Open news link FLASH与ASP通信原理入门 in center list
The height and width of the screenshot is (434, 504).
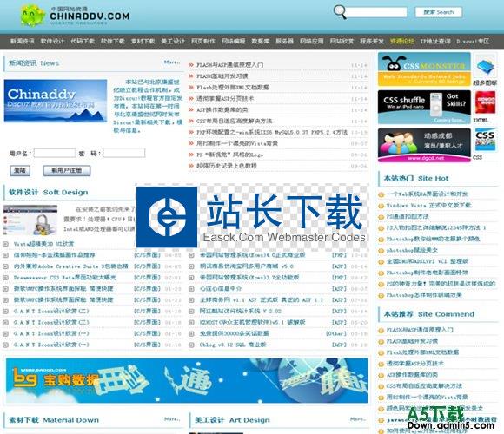point(230,65)
